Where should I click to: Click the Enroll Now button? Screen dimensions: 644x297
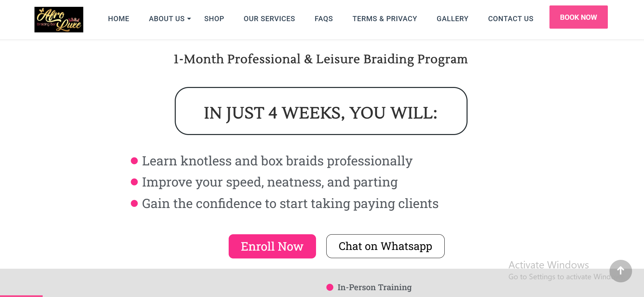(x=272, y=246)
